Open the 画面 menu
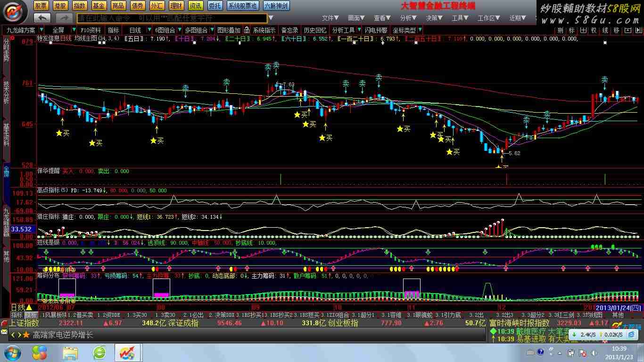Viewport: 644px width, 362px height. 356,18
